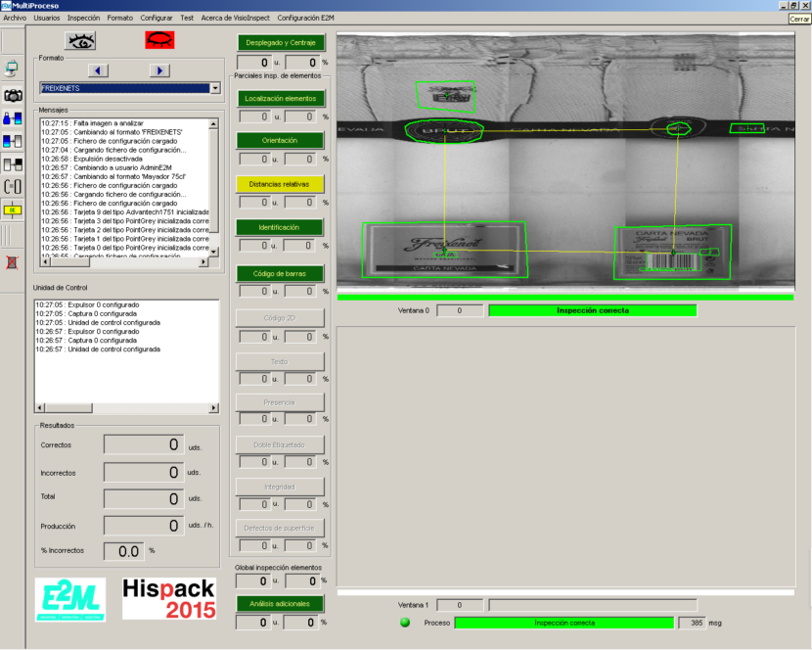
Task: Open the FREIXENETS format dropdown
Action: pos(215,88)
